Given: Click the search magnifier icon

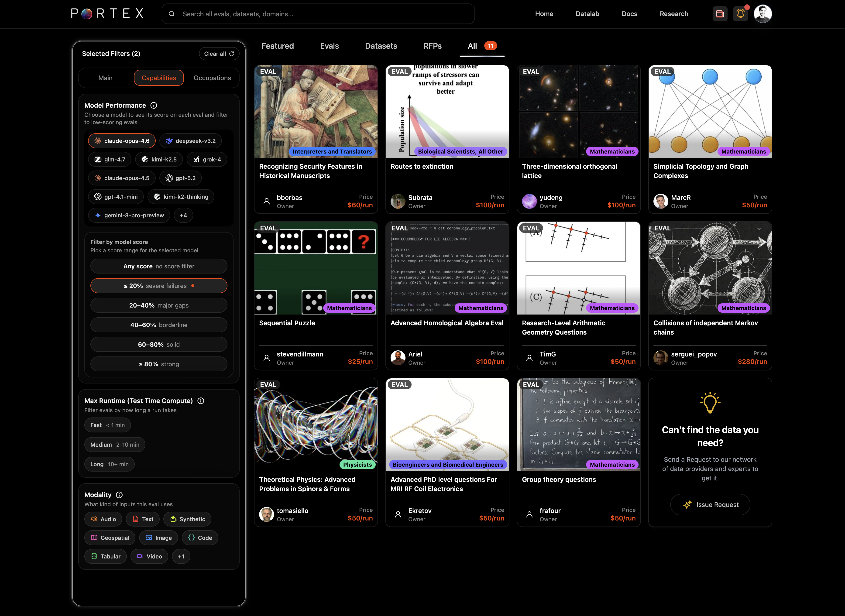Looking at the screenshot, I should 172,14.
